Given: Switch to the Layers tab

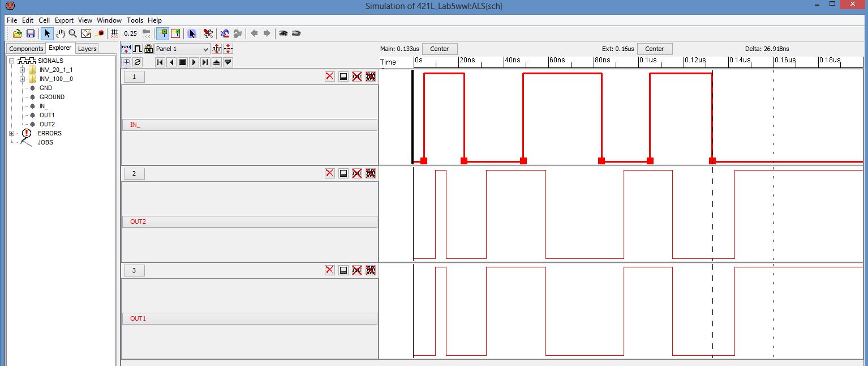Looking at the screenshot, I should point(87,49).
